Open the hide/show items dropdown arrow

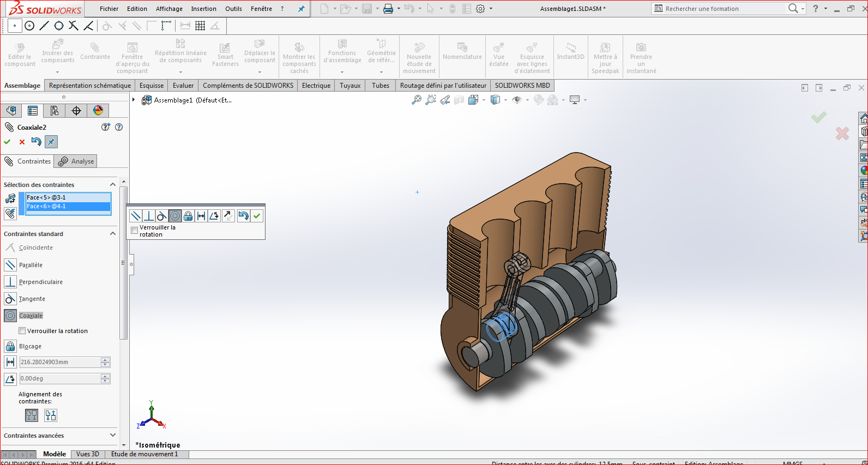tap(527, 100)
